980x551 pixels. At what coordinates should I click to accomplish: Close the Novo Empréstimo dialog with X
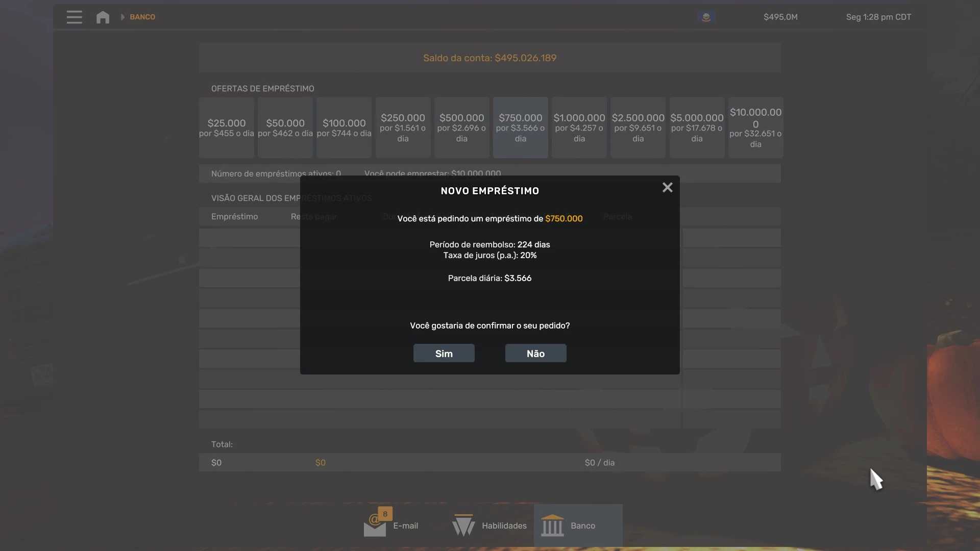click(667, 188)
